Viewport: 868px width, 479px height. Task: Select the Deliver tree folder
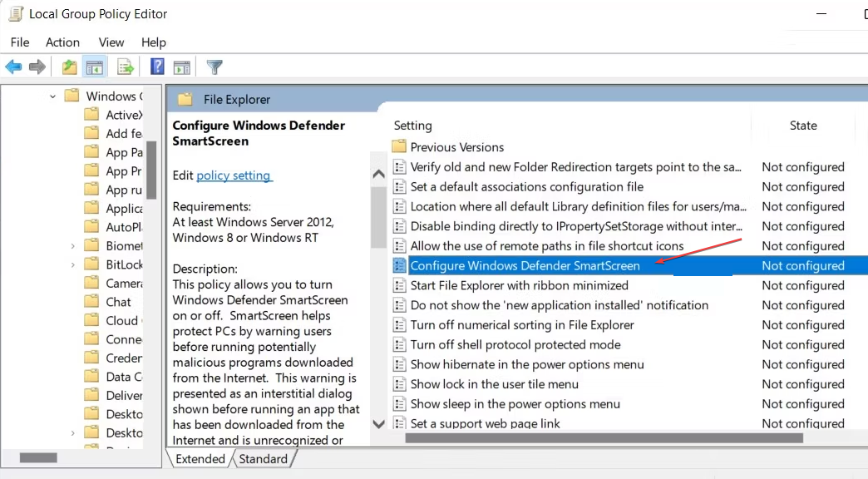pyautogui.click(x=124, y=395)
